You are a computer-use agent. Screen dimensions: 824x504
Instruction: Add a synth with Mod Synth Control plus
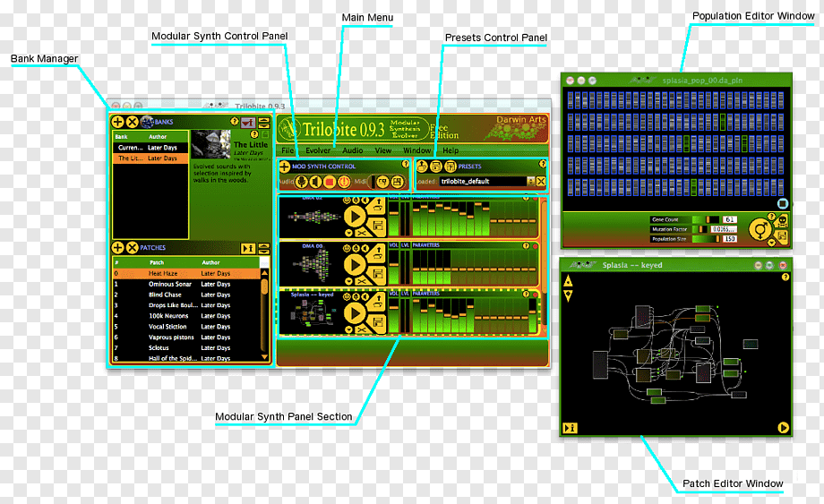coord(284,167)
